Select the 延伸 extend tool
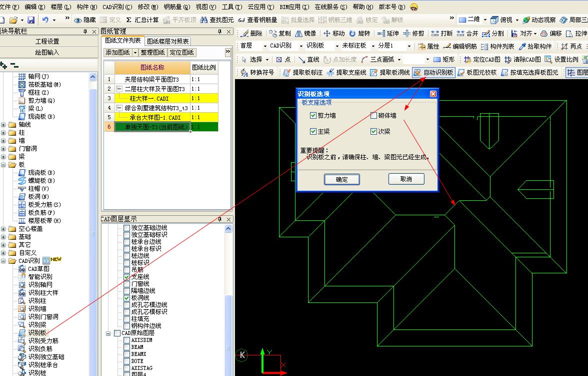 tap(388, 34)
